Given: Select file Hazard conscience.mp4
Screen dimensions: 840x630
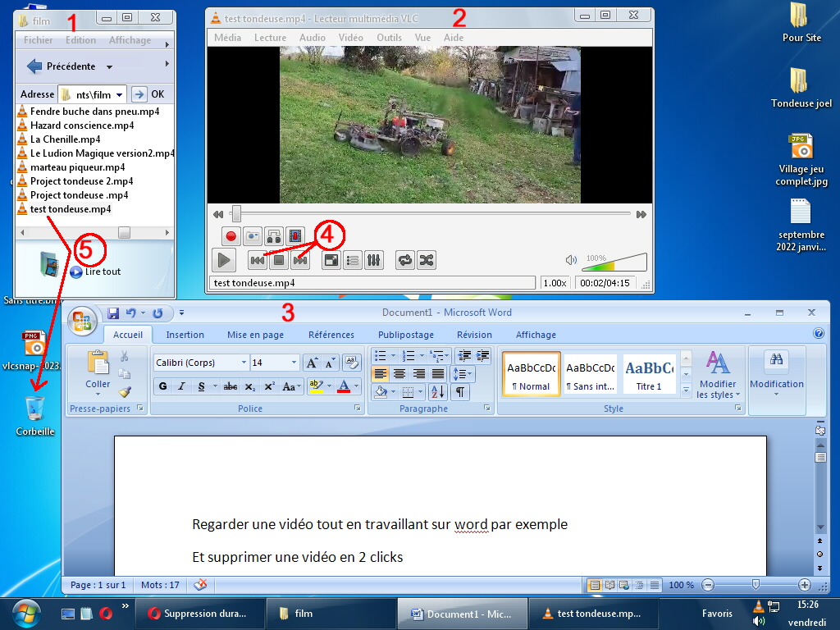Looking at the screenshot, I should [x=82, y=126].
